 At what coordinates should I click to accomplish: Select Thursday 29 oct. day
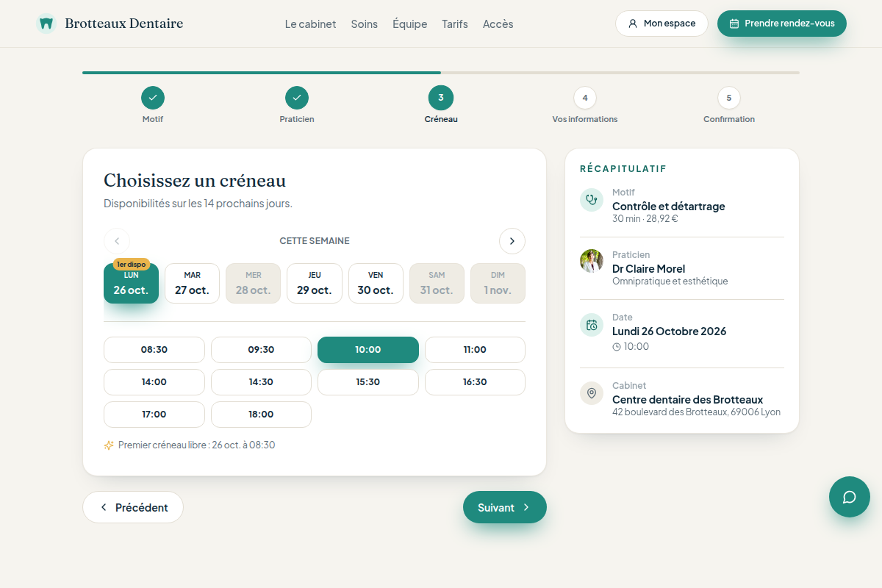(x=315, y=283)
